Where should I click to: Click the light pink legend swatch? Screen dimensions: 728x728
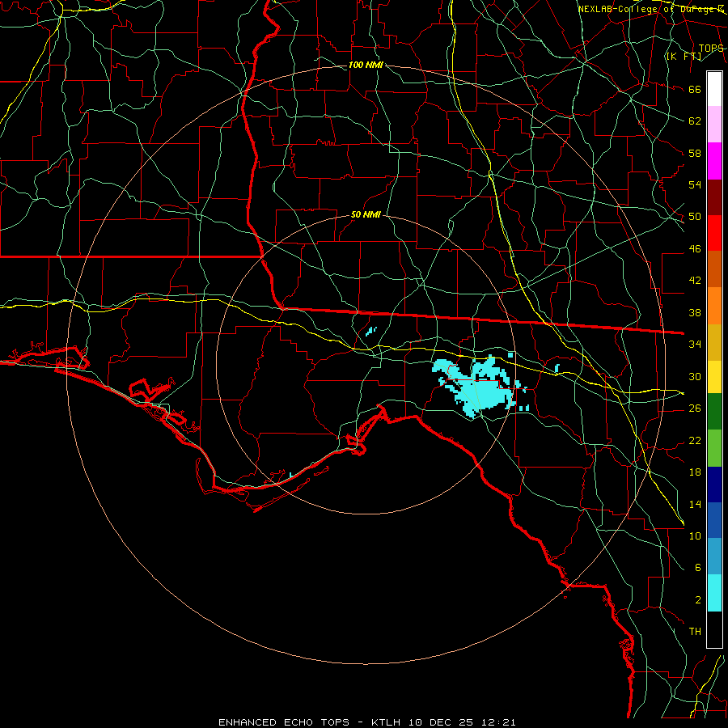pyautogui.click(x=714, y=125)
